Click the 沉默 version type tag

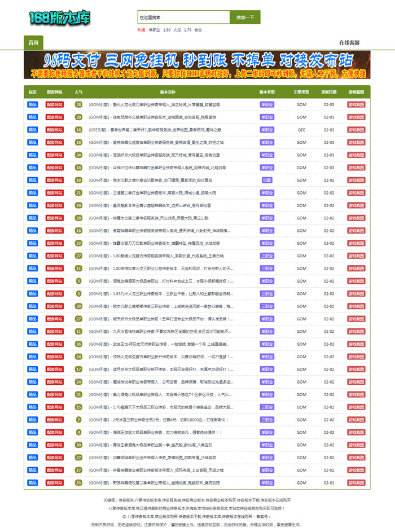click(267, 180)
